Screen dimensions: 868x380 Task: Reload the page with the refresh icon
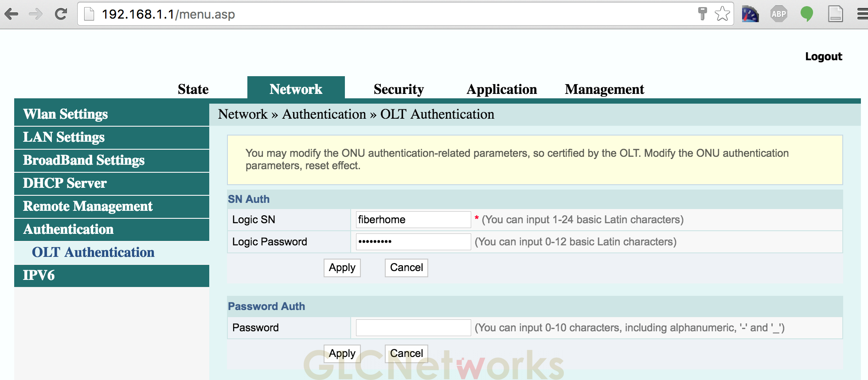(x=61, y=14)
